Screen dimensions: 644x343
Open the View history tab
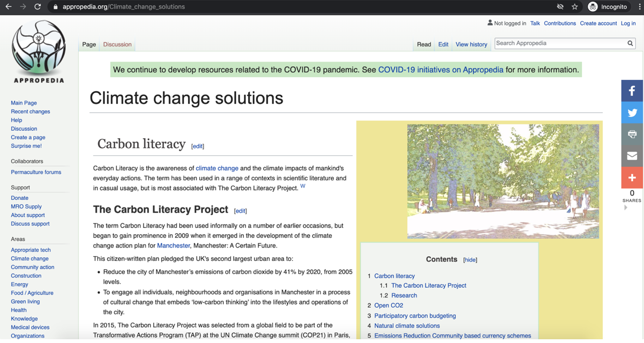click(471, 44)
